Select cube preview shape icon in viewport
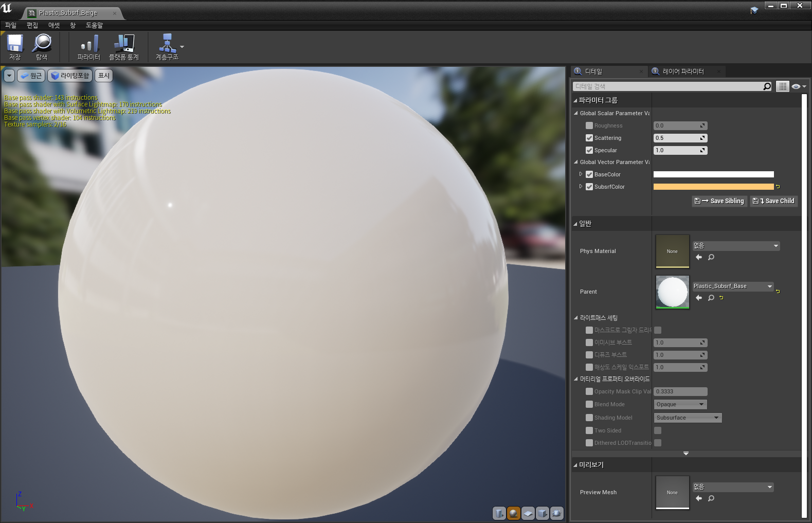The height and width of the screenshot is (523, 812). point(542,513)
